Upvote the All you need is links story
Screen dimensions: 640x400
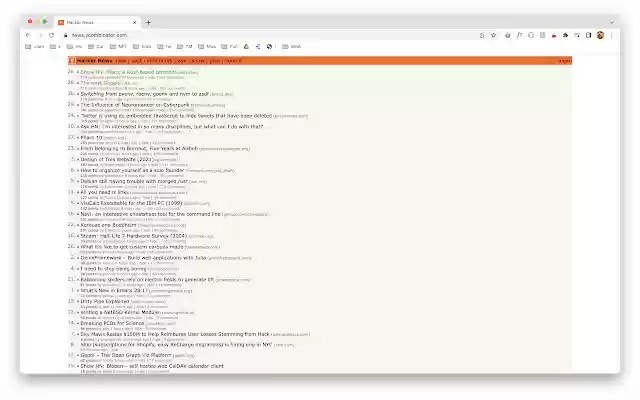(x=78, y=193)
